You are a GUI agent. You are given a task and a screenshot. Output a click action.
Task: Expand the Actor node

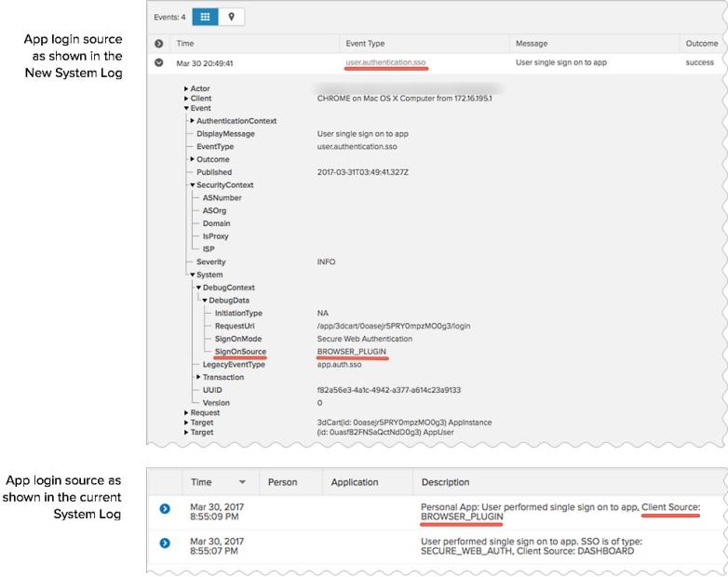pos(186,88)
